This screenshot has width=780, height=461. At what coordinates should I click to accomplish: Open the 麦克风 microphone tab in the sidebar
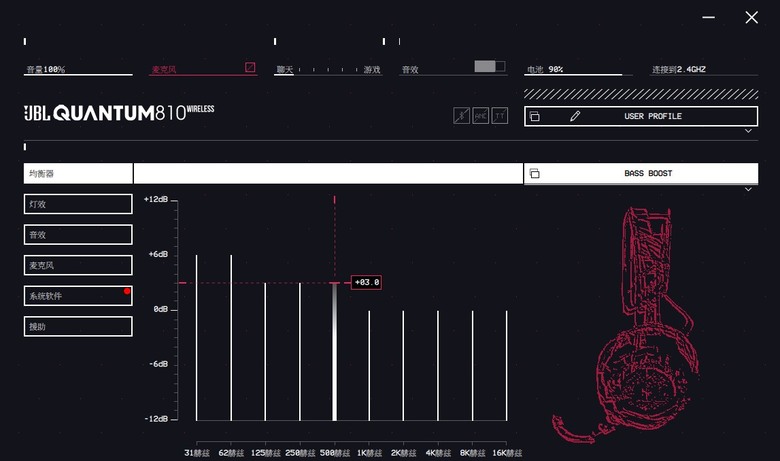click(78, 265)
